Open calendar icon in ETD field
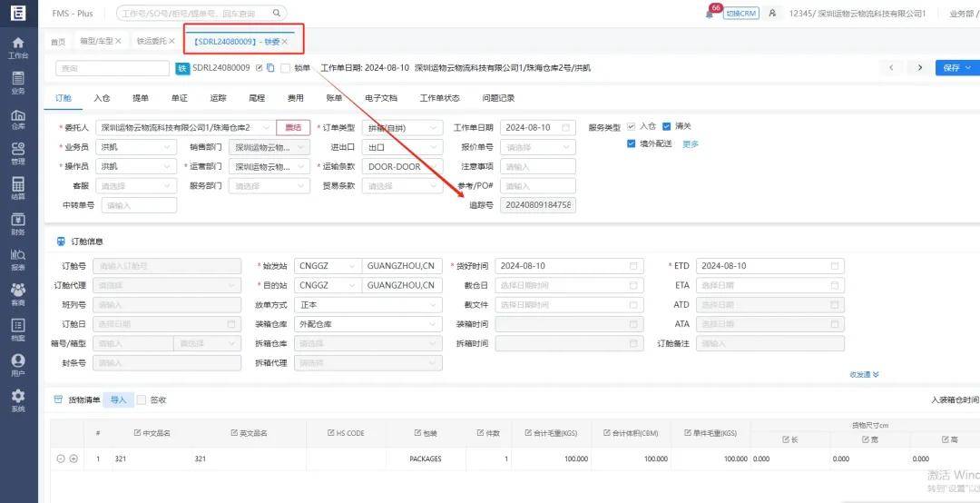This screenshot has height=503, width=980. click(x=835, y=266)
